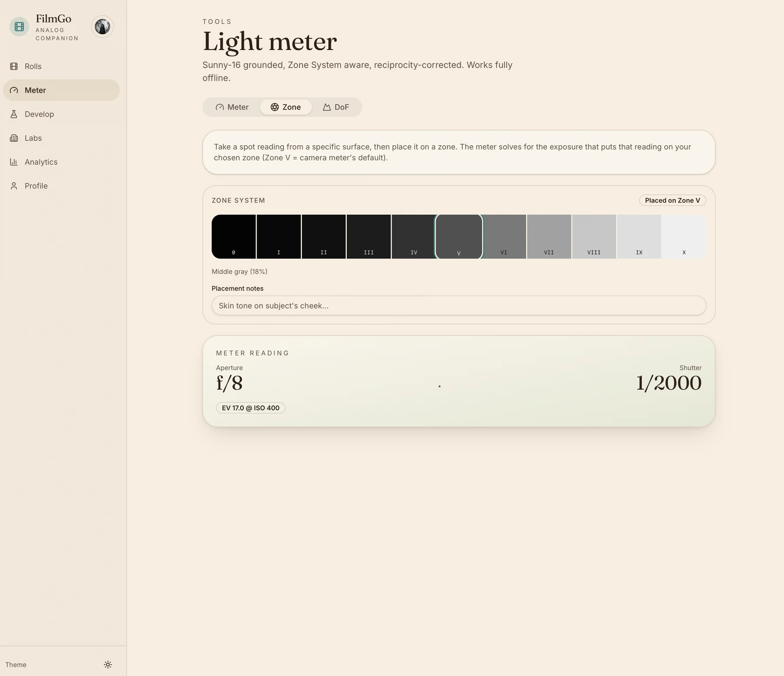
Task: Open the Labs page
Action: click(61, 138)
